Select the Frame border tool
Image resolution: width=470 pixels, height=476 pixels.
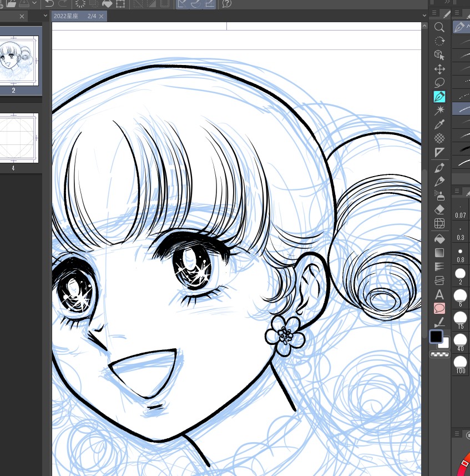(x=439, y=280)
